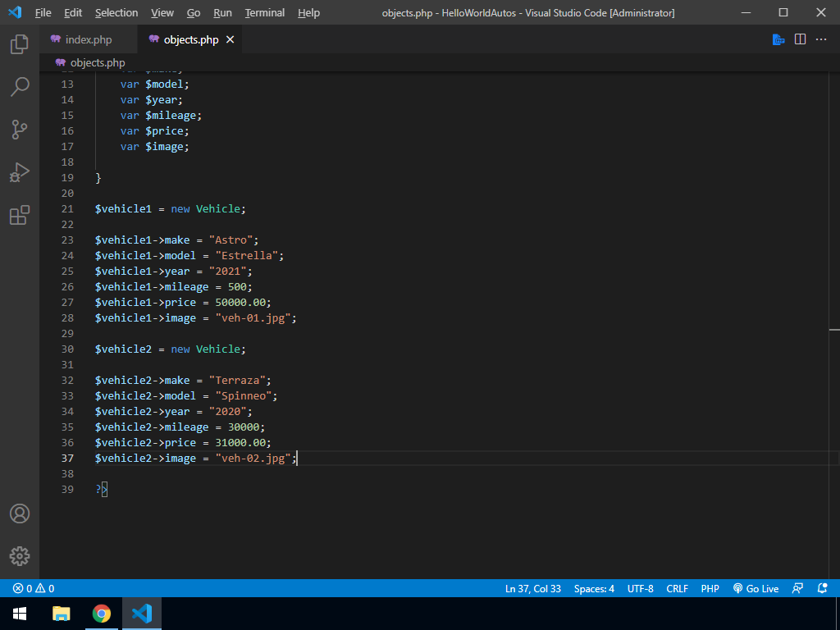840x630 pixels.
Task: Open Chrome from the taskbar
Action: pyautogui.click(x=102, y=614)
